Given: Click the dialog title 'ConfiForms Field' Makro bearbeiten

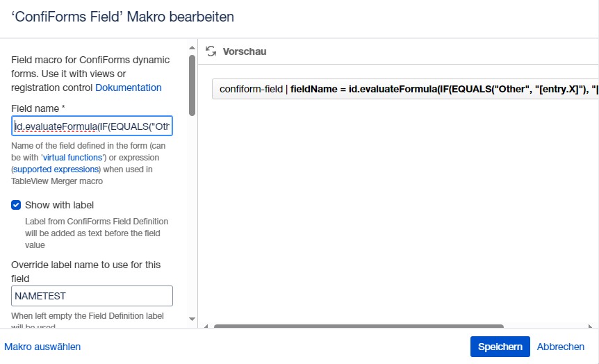Looking at the screenshot, I should click(122, 17).
